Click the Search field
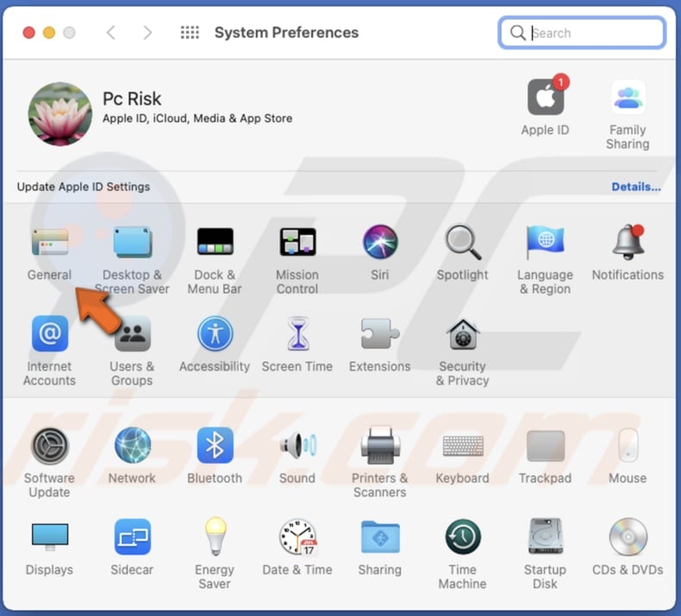 pyautogui.click(x=582, y=33)
